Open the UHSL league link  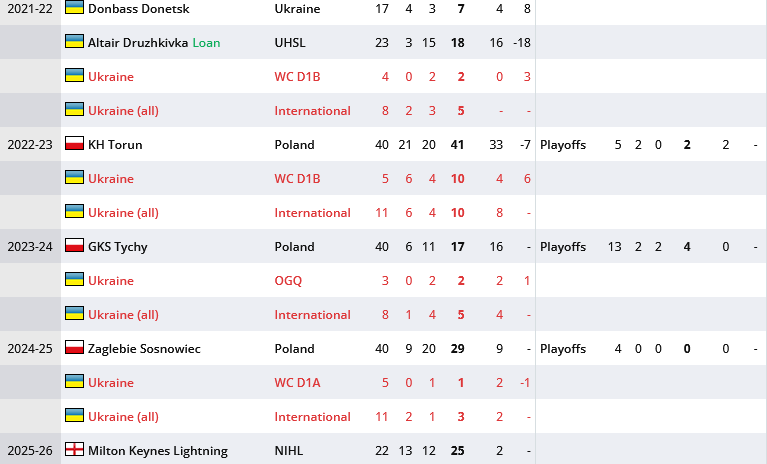pyautogui.click(x=290, y=43)
